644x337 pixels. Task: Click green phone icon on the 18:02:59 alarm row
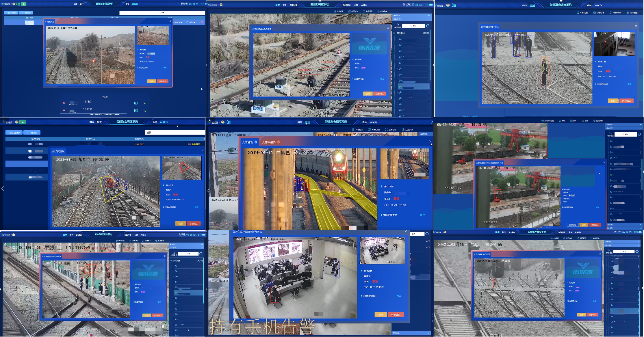(145, 110)
